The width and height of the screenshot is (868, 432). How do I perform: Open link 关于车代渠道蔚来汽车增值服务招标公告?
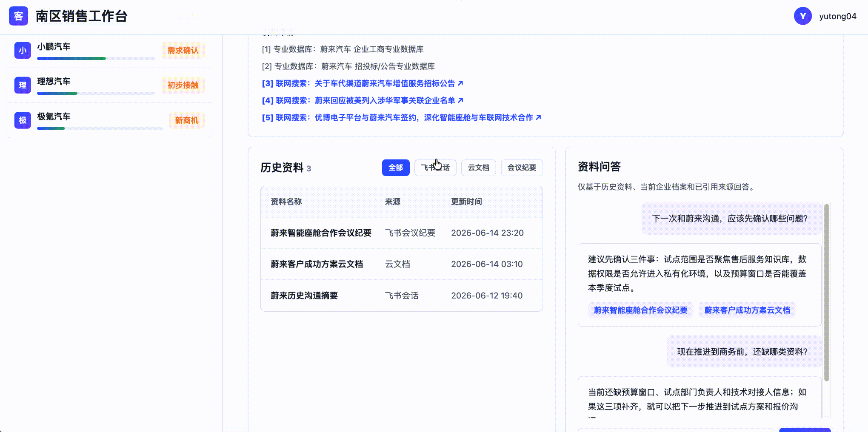click(385, 83)
